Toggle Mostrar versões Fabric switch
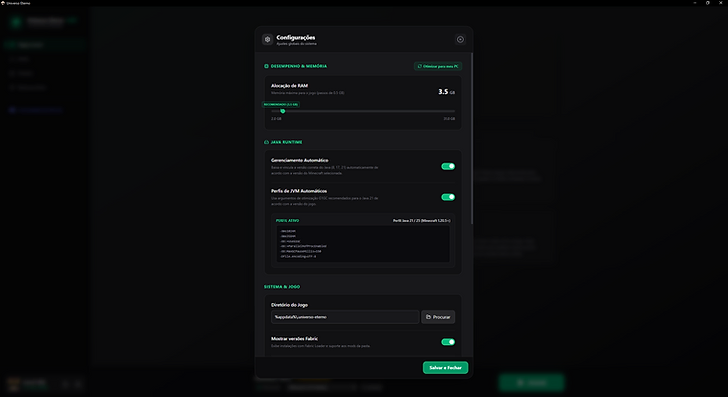 point(448,342)
